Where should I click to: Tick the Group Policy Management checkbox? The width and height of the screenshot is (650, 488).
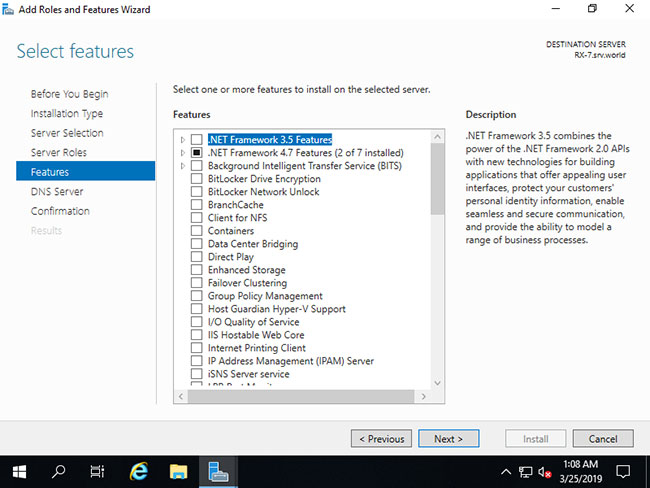(x=196, y=296)
